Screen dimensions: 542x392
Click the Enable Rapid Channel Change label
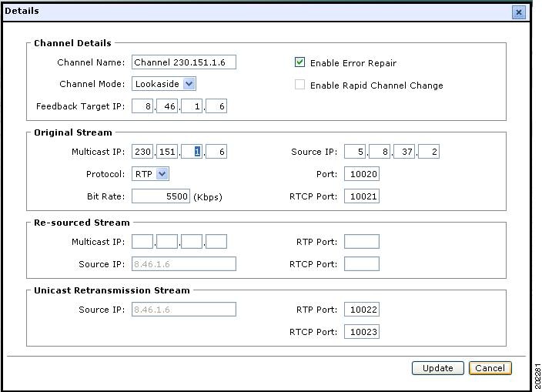coord(376,85)
